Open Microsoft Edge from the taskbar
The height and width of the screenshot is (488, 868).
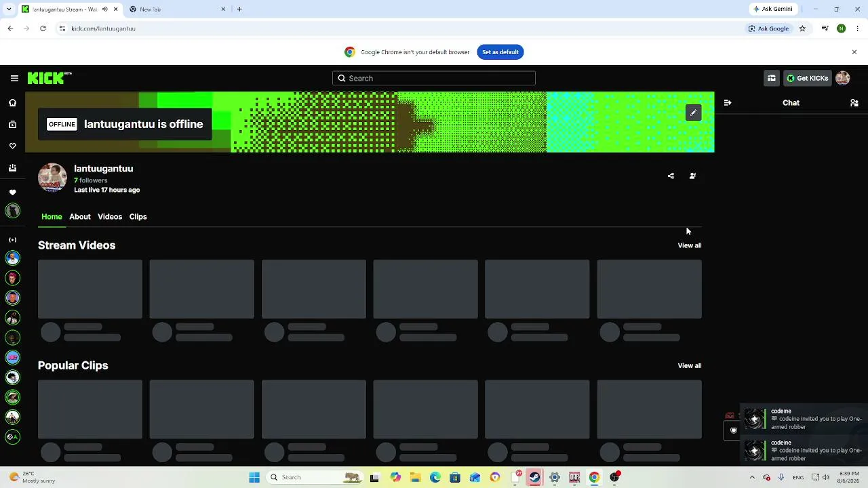[x=435, y=477]
